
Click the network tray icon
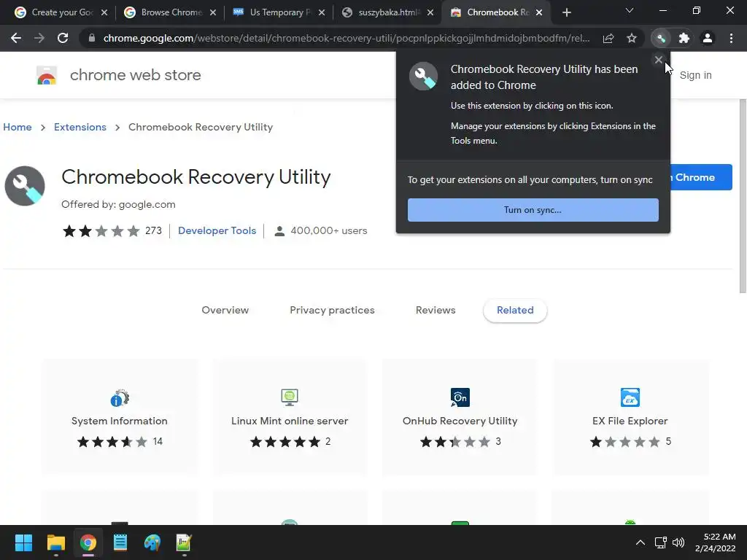click(x=660, y=542)
